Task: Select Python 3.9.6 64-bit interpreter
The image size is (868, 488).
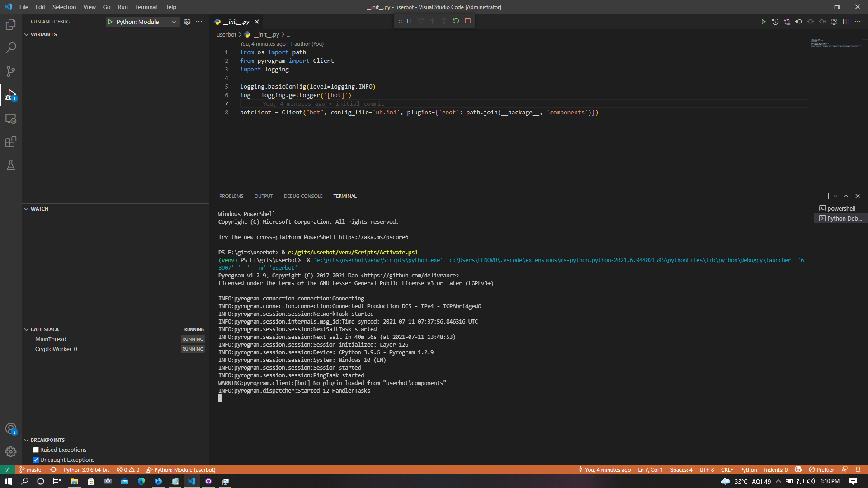Action: pos(86,469)
